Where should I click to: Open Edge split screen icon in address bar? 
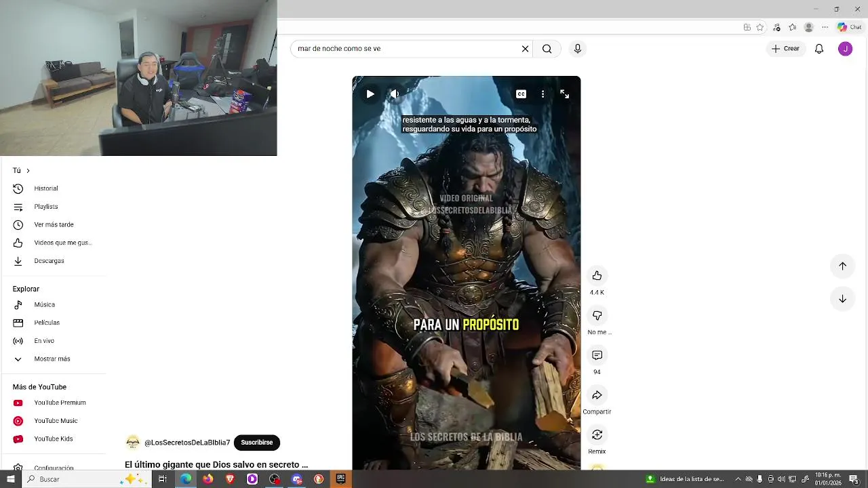[747, 28]
